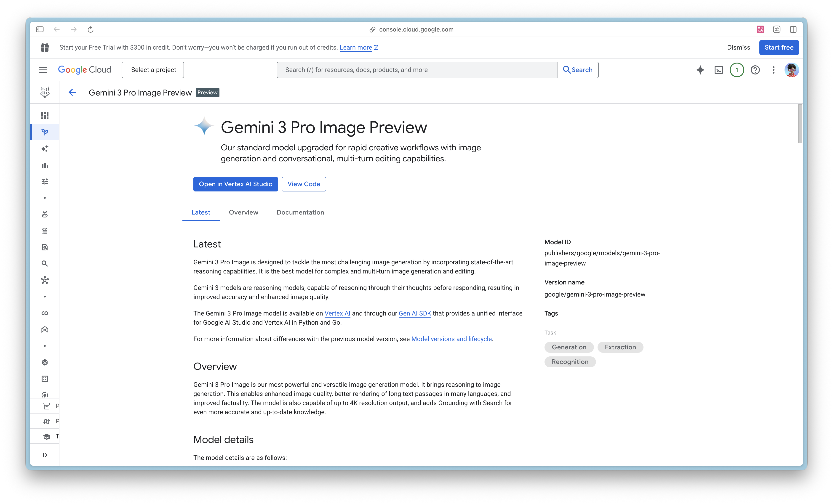
Task: Open the network hub sidebar icon
Action: pyautogui.click(x=45, y=280)
